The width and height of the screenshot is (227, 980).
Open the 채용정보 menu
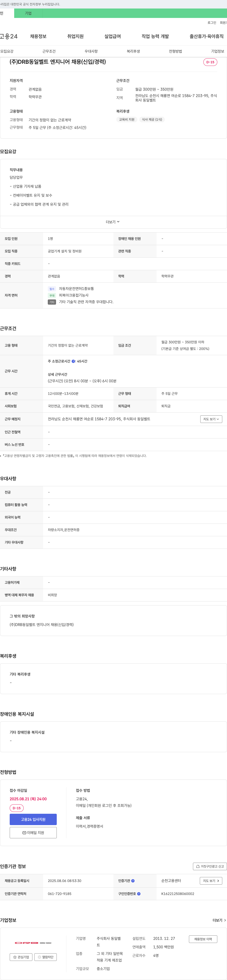click(38, 37)
